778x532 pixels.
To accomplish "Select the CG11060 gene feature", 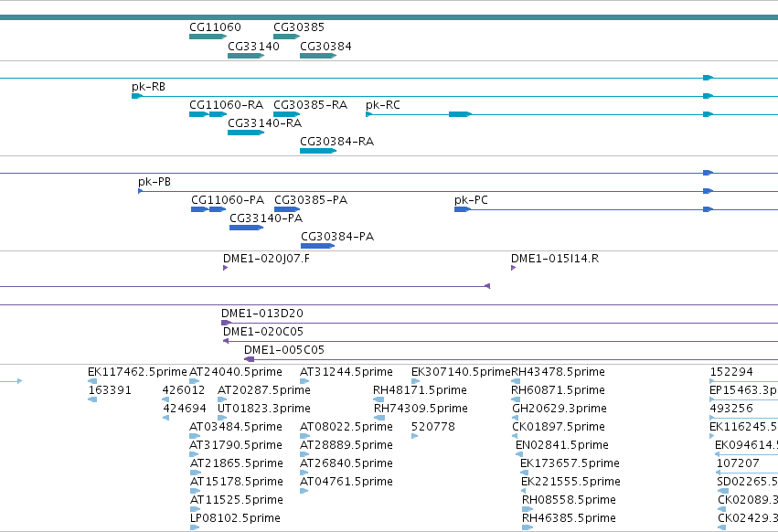I will 208,37.
